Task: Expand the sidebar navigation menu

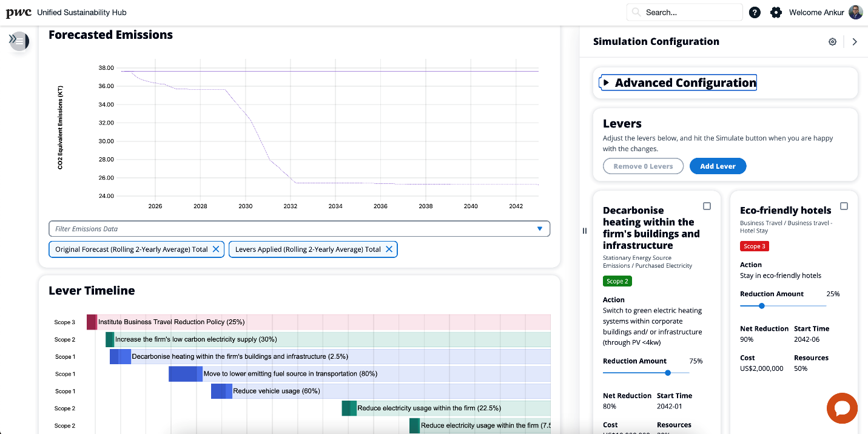Action: [19, 41]
